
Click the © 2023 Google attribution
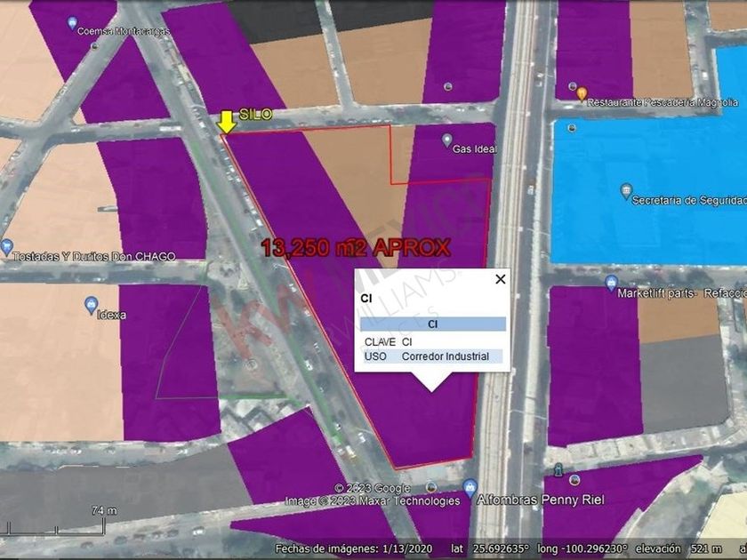(372, 489)
